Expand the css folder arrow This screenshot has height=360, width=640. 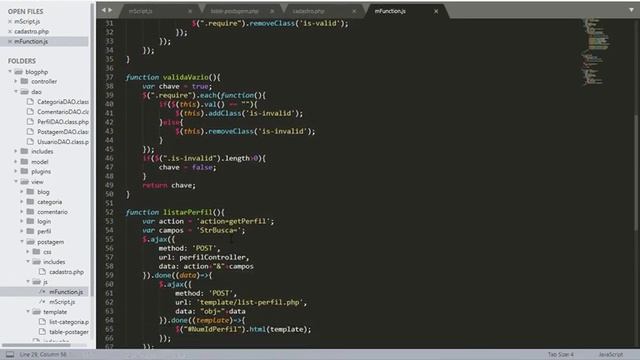[28, 252]
